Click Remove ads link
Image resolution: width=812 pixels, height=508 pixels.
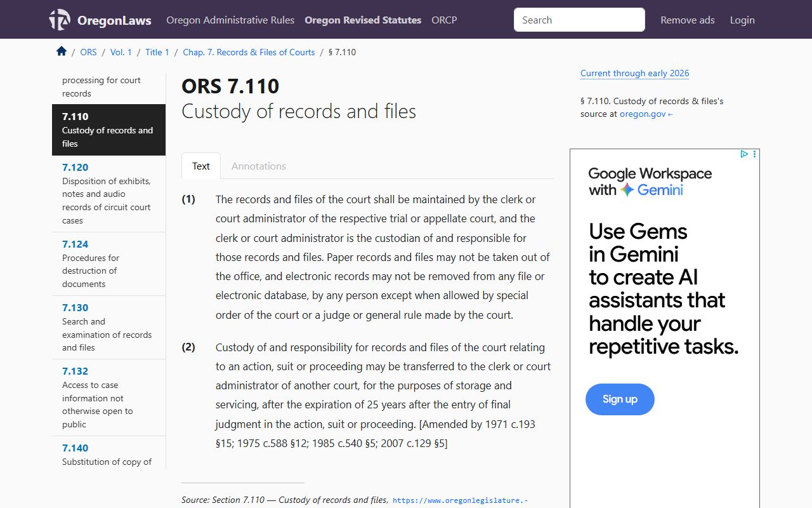688,20
